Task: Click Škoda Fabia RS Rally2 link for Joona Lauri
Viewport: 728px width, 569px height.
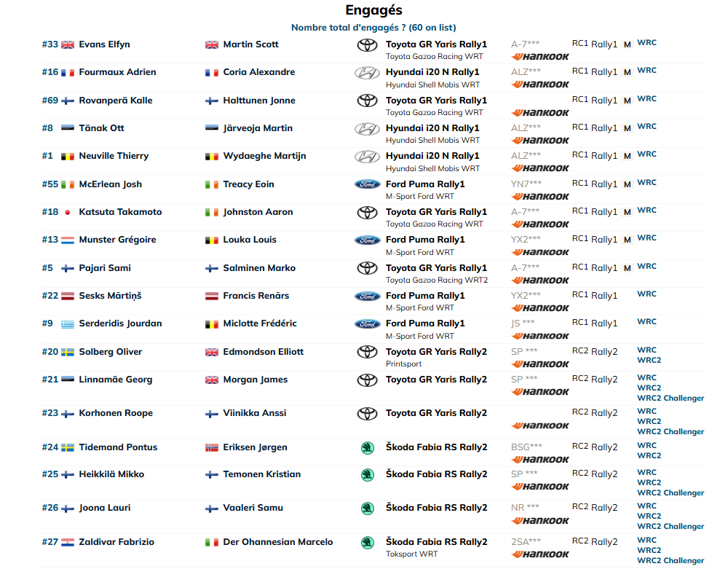Action: tap(436, 508)
